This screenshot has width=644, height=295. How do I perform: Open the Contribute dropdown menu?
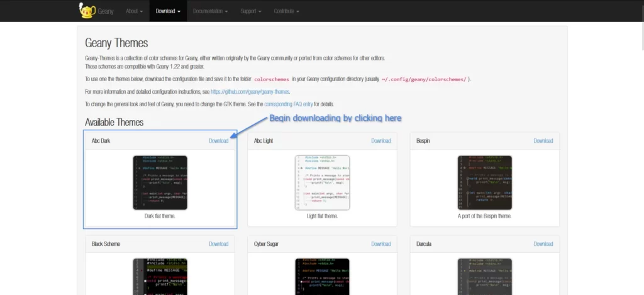(x=287, y=11)
